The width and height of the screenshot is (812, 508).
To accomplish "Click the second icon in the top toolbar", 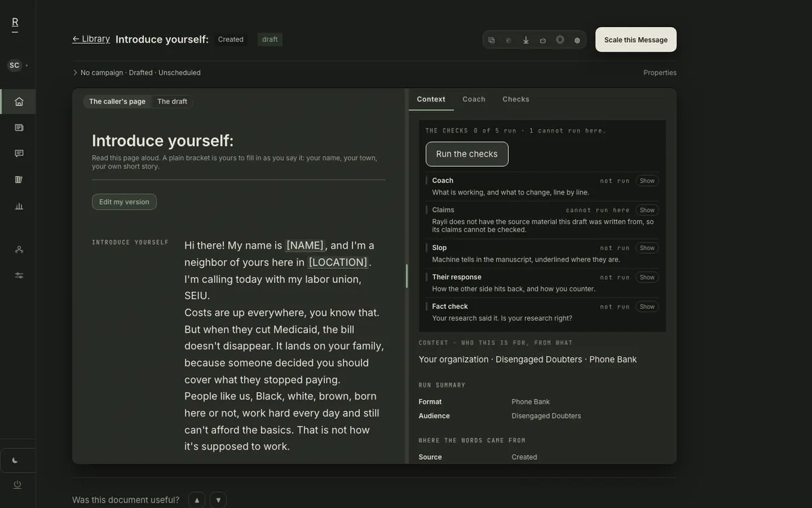I will (509, 40).
